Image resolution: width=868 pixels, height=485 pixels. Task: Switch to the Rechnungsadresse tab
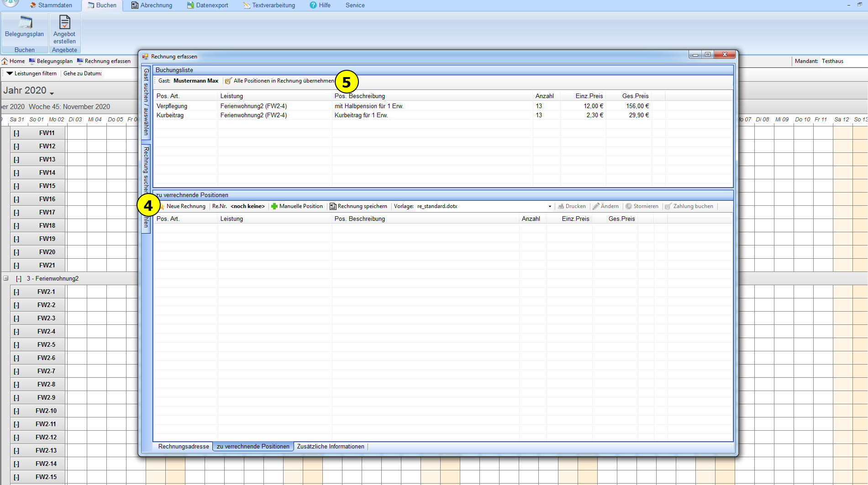pyautogui.click(x=184, y=447)
